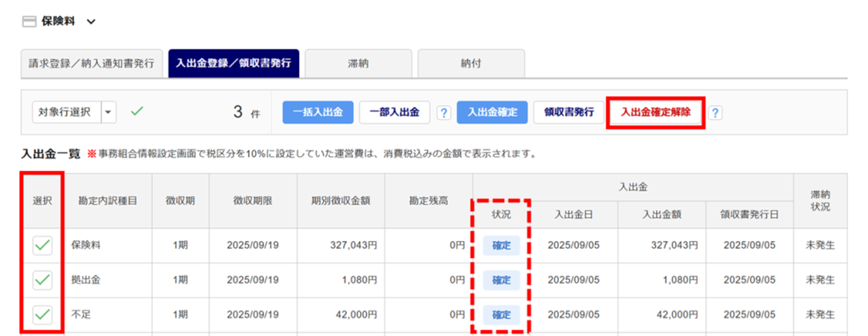Image resolution: width=868 pixels, height=336 pixels.
Task: Click 確定 status badge in 保険料 row
Action: [501, 245]
